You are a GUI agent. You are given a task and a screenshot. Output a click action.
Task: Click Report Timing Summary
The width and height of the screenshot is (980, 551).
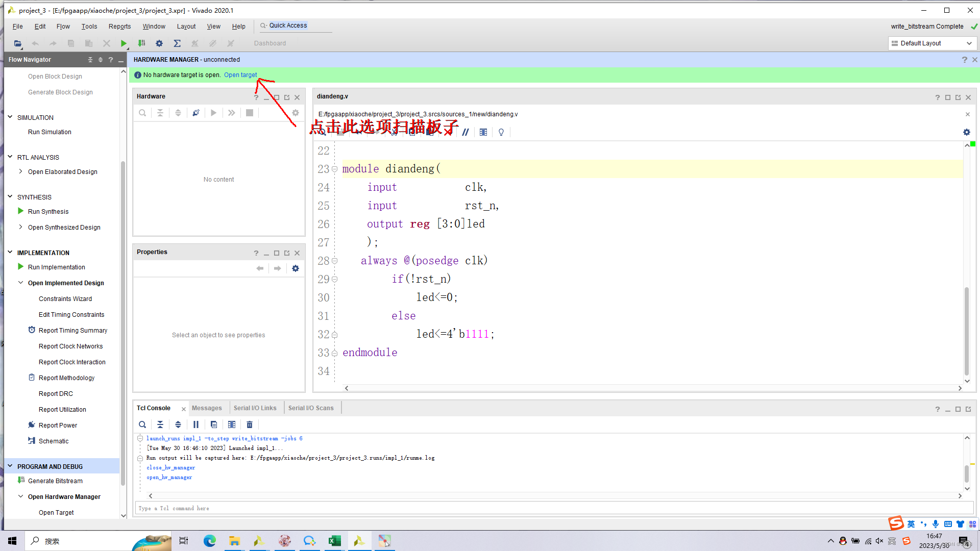pyautogui.click(x=73, y=330)
